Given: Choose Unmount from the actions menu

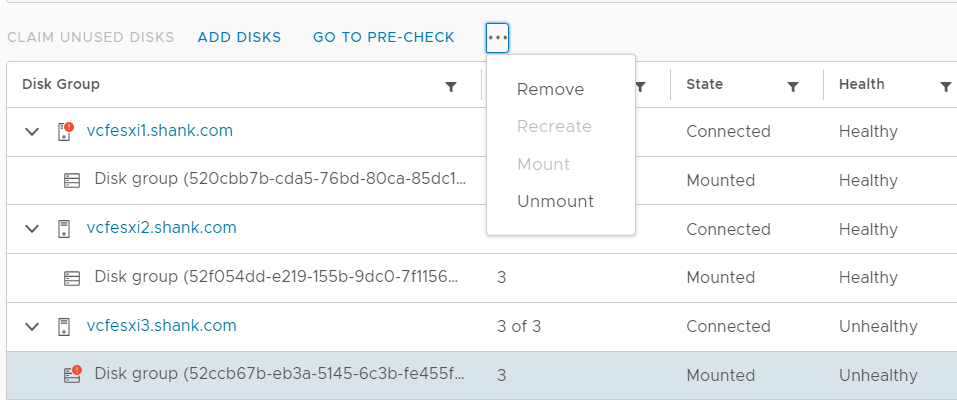Looking at the screenshot, I should click(555, 202).
